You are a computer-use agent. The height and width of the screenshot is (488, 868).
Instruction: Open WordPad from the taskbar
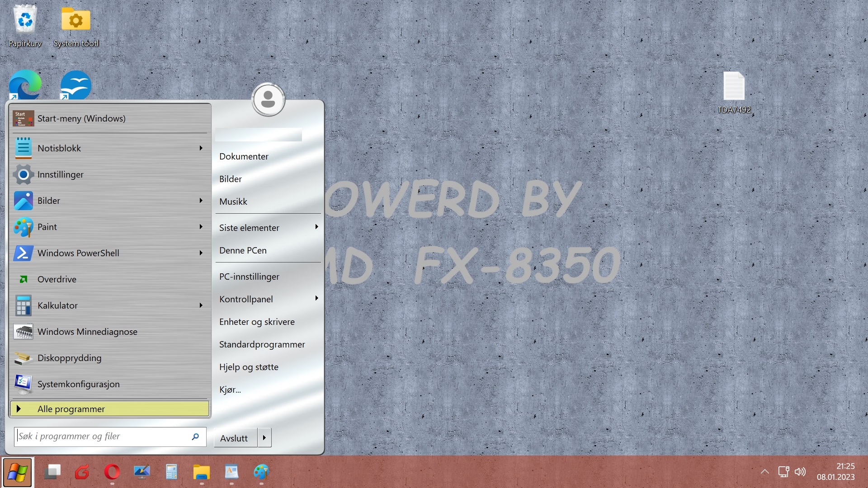click(231, 473)
